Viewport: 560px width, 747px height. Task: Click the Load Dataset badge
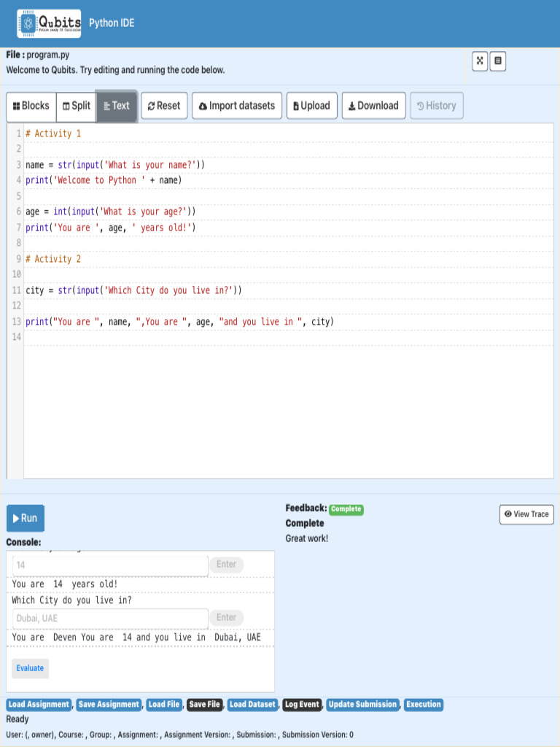[252, 705]
